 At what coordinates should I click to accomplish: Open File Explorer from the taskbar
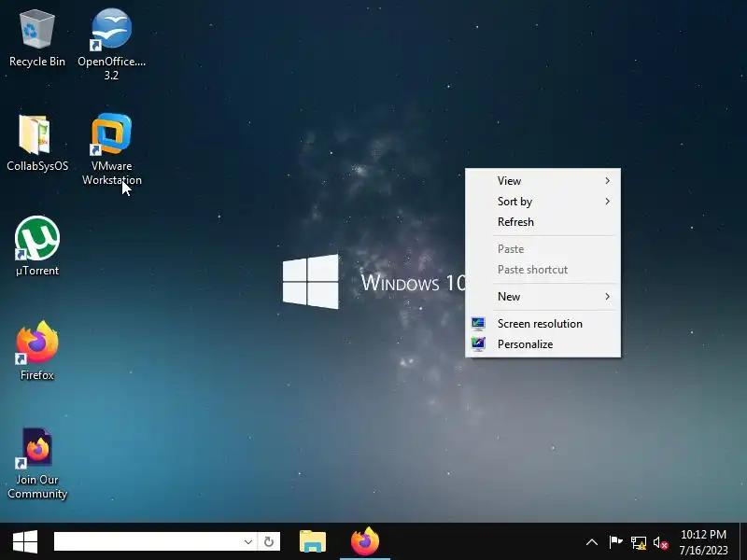click(x=313, y=542)
